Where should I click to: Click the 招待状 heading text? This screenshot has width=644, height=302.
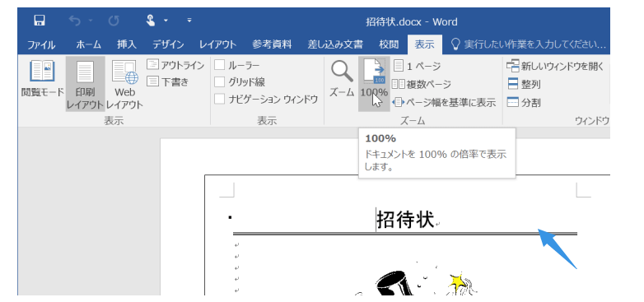(406, 220)
